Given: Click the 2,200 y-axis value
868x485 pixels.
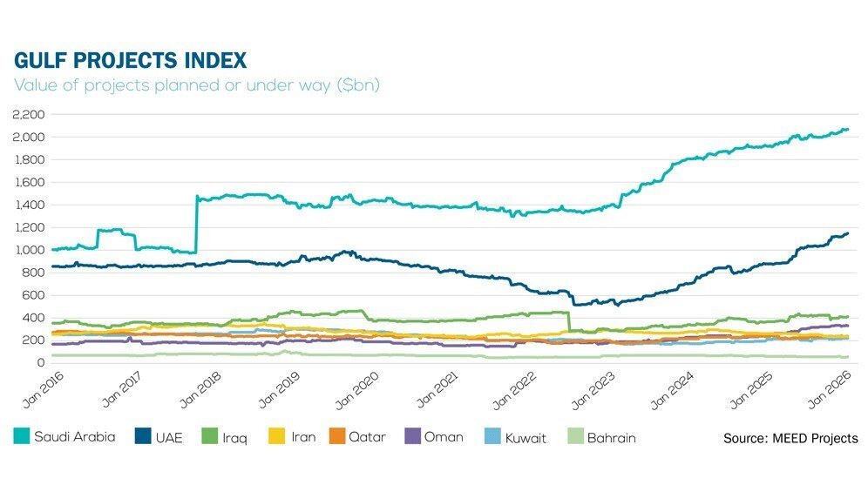Looking at the screenshot, I should [30, 114].
